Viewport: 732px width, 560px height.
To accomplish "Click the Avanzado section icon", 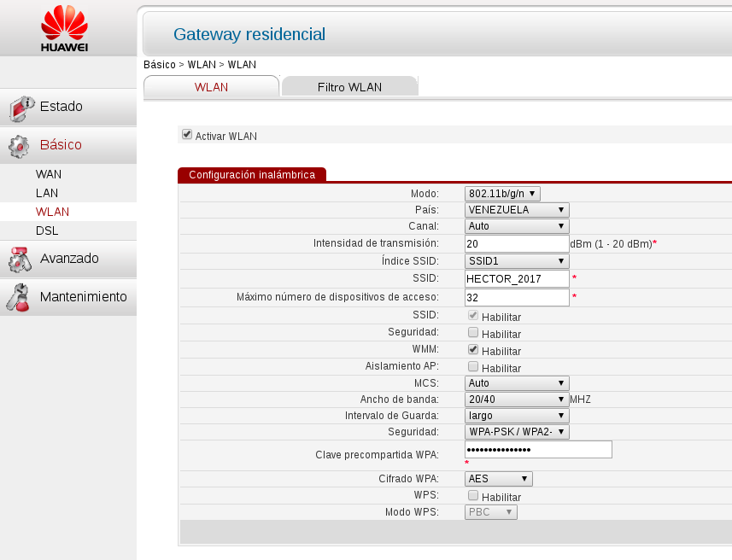I will (20, 259).
